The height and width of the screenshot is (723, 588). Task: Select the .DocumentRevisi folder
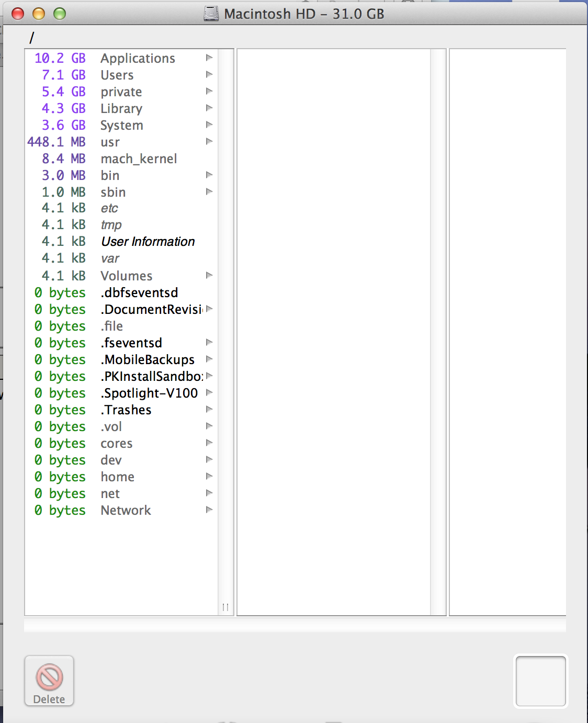(x=152, y=309)
